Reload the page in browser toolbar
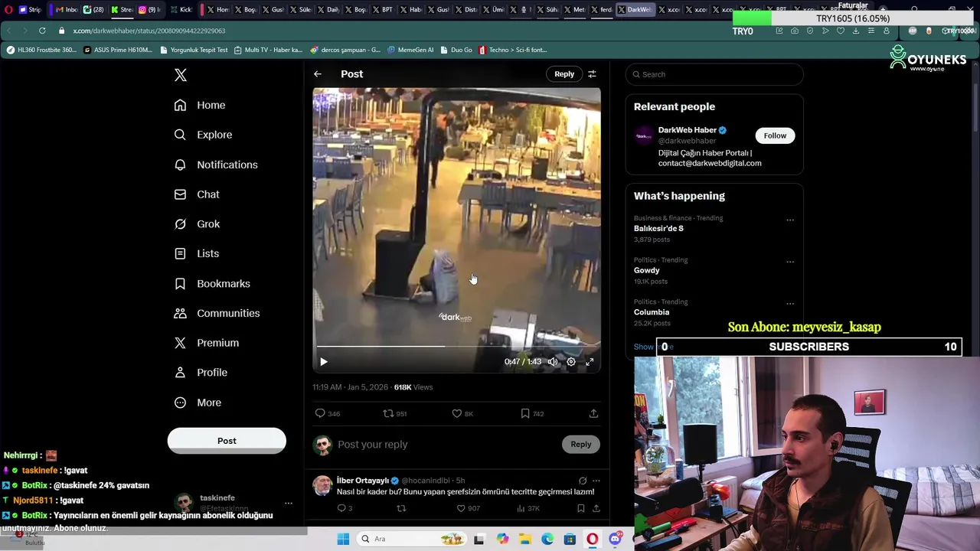This screenshot has height=551, width=980. click(42, 31)
